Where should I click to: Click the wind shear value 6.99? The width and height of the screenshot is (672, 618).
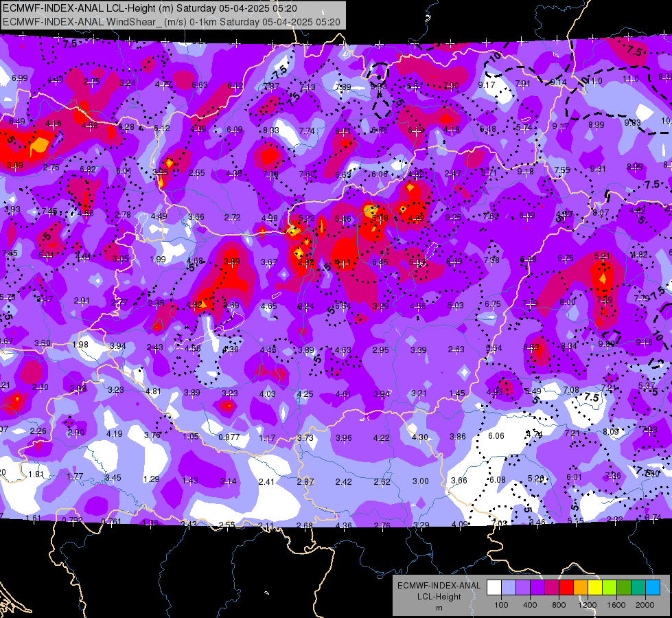tap(20, 78)
